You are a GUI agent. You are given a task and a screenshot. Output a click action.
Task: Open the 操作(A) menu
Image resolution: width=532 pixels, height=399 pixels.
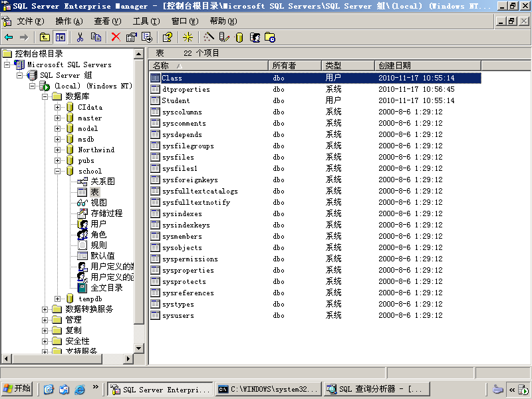pyautogui.click(x=69, y=21)
